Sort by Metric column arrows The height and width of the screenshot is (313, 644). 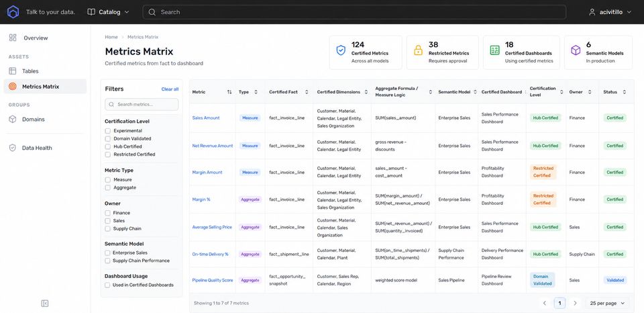[229, 92]
